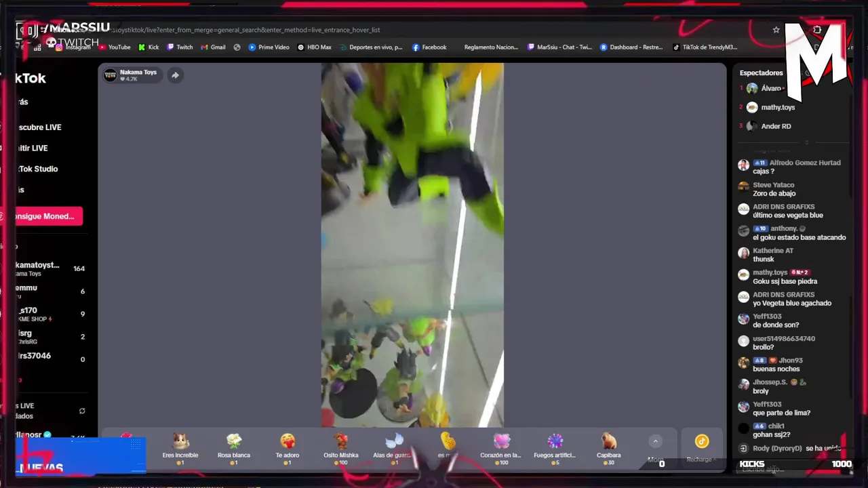Open the Prime Video bookmark
This screenshot has width=868, height=488.
coord(269,47)
